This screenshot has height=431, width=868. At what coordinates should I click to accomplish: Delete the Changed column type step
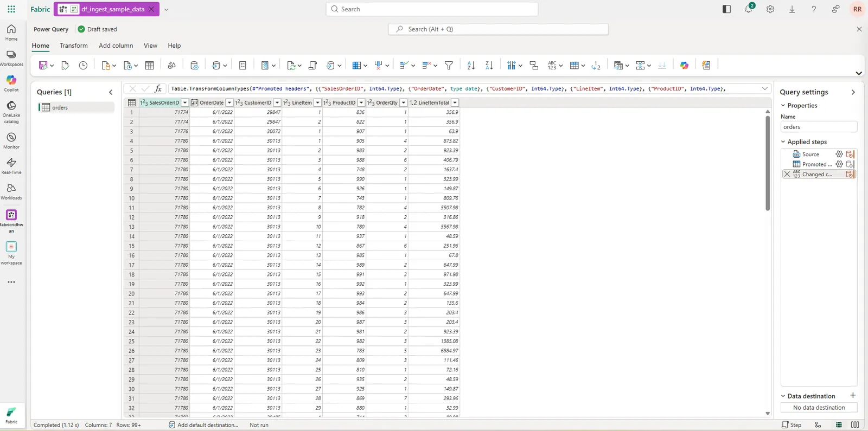[x=787, y=174]
